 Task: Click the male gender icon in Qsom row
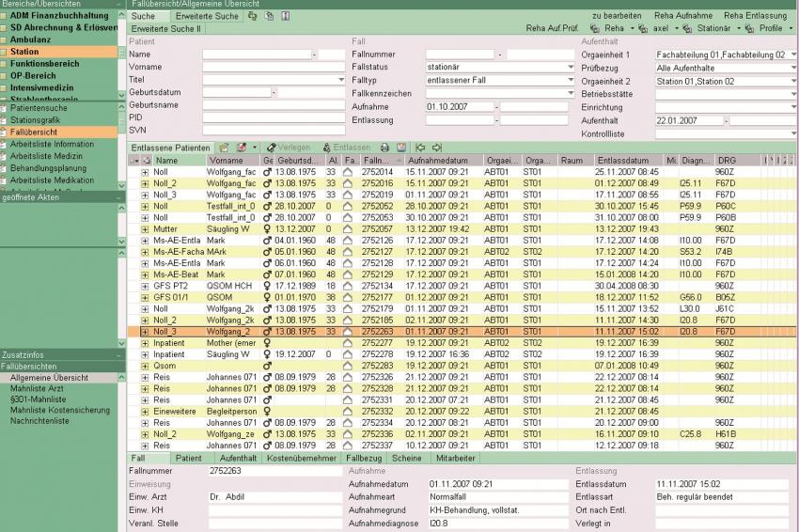[267, 366]
